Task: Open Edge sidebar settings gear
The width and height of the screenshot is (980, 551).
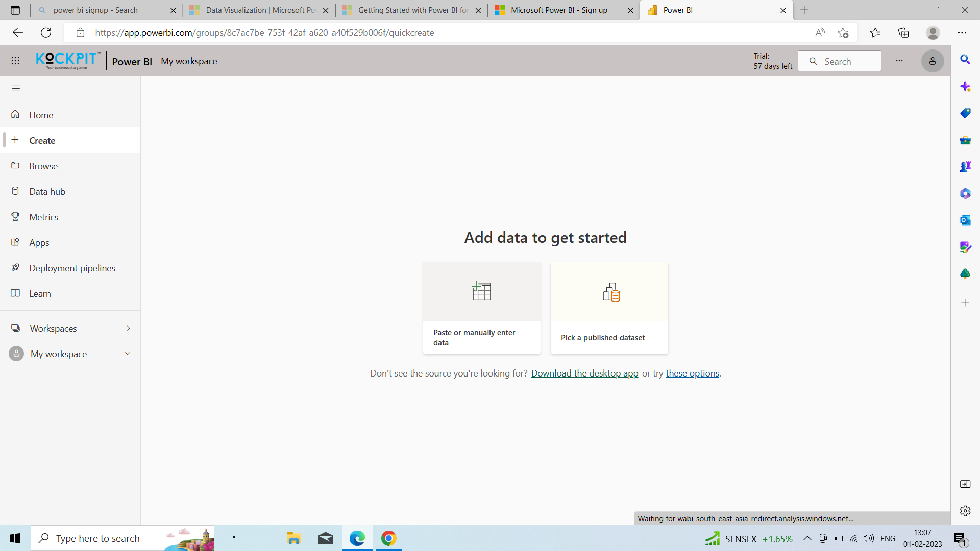Action: (965, 511)
